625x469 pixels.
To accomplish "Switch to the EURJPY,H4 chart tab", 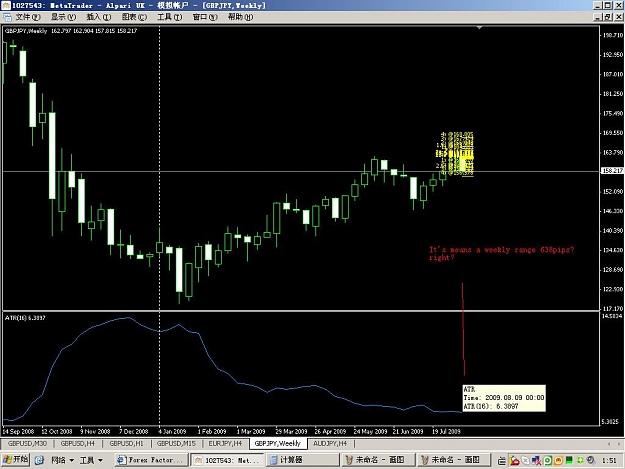I will (x=225, y=443).
